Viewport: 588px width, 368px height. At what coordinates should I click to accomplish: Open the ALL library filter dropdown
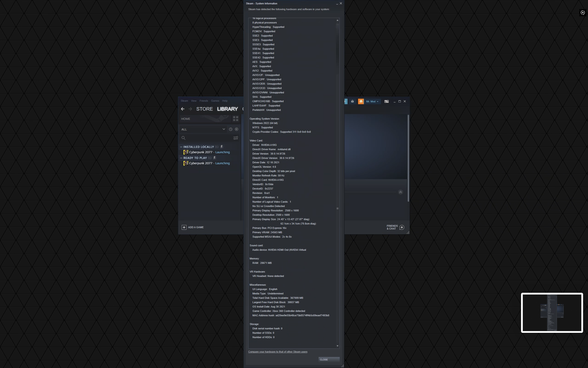click(203, 129)
